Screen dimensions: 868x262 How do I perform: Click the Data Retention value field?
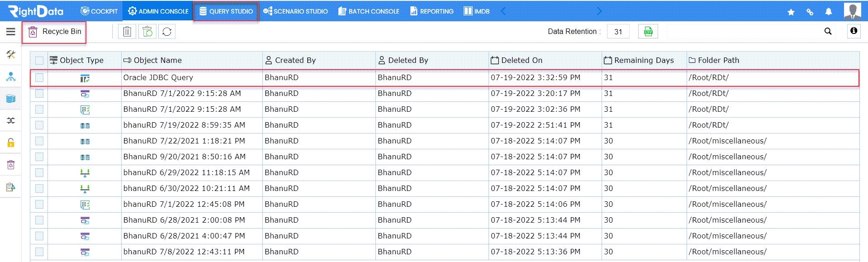point(618,32)
